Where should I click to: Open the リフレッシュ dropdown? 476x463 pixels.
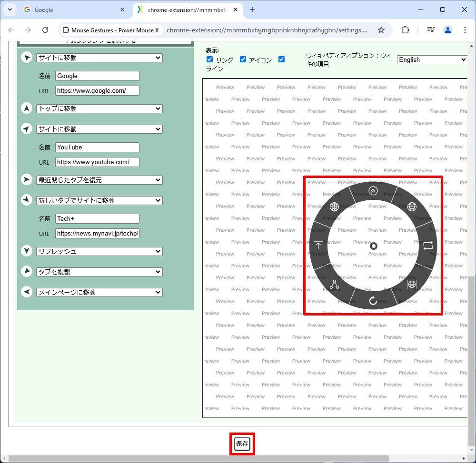pyautogui.click(x=99, y=251)
